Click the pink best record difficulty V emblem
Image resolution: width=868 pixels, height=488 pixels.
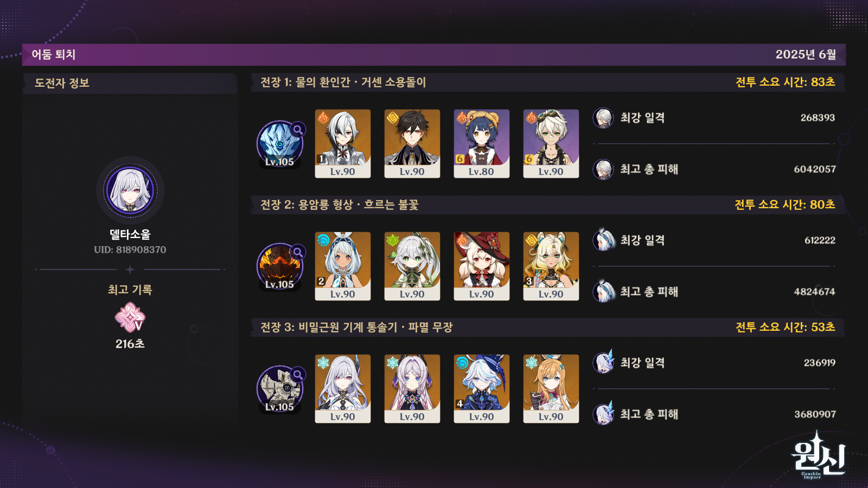[130, 318]
